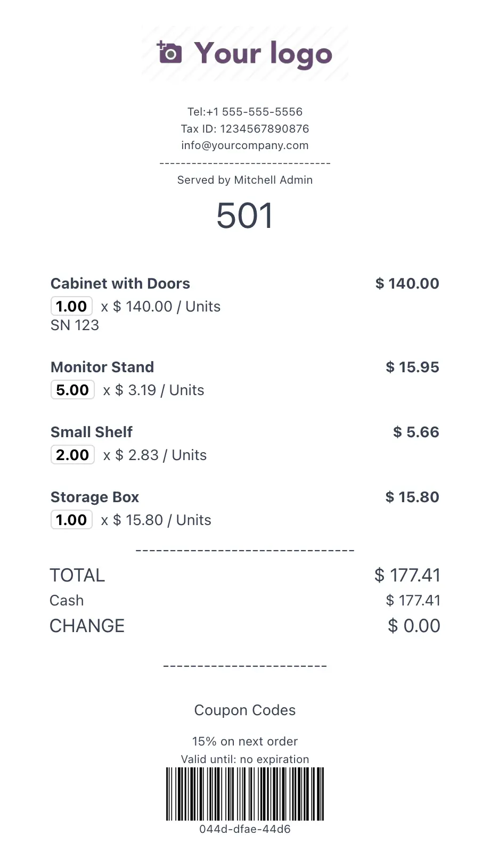Click the coupon barcode image

(x=245, y=793)
